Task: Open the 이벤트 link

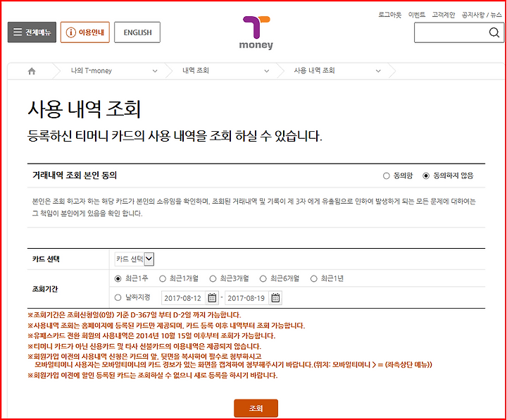Action: pyautogui.click(x=416, y=15)
